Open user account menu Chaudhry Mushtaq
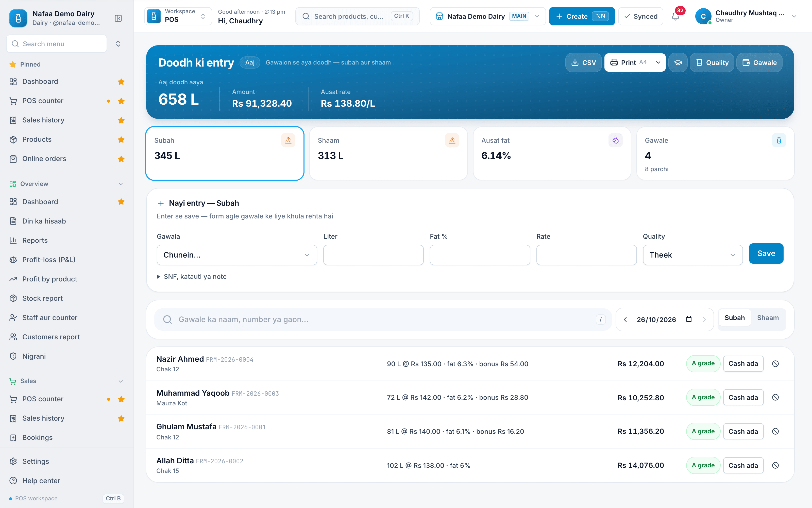The height and width of the screenshot is (508, 812). tap(746, 16)
